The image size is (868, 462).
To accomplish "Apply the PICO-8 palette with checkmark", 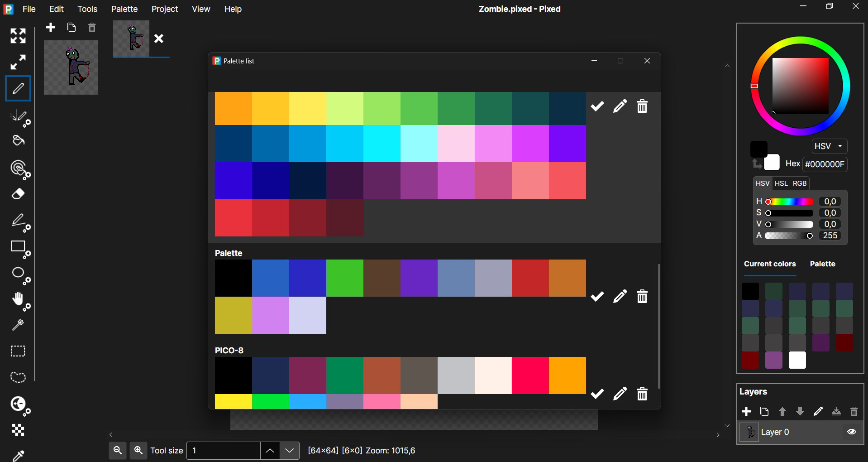I will 597,394.
